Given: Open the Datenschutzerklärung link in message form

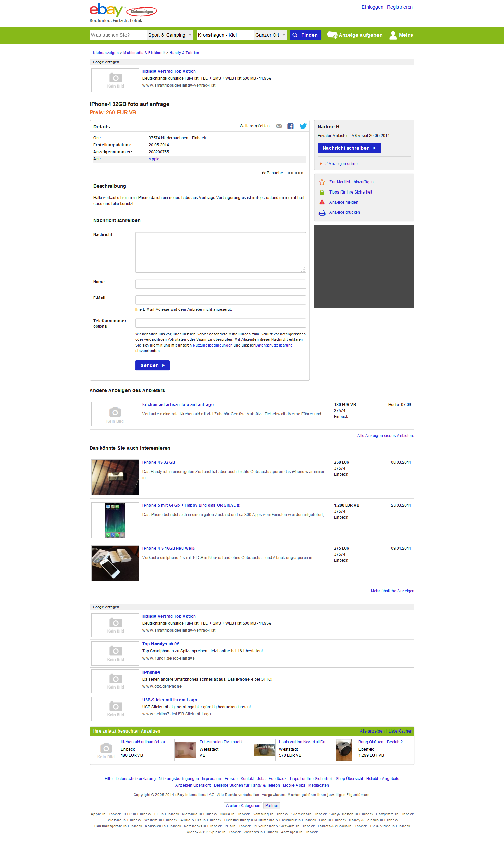Looking at the screenshot, I should pos(274,345).
